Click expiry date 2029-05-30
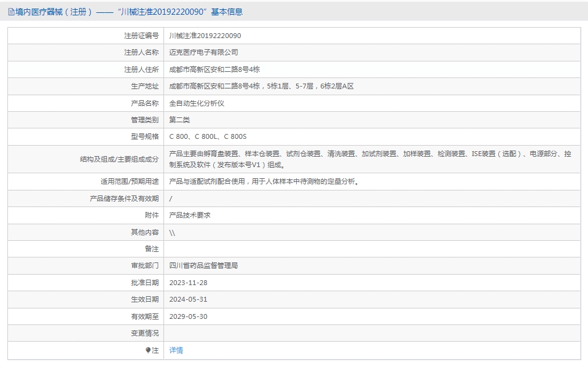The height and width of the screenshot is (365, 588). click(x=188, y=316)
